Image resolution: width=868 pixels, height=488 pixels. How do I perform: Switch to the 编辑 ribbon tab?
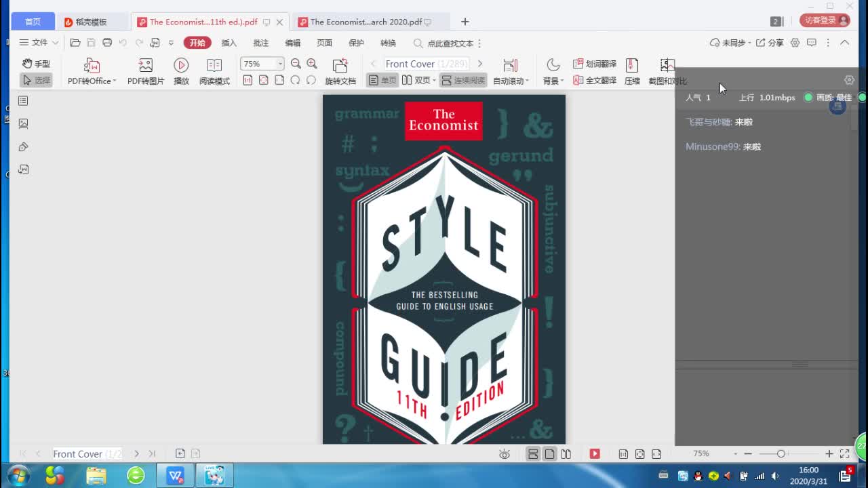click(292, 43)
